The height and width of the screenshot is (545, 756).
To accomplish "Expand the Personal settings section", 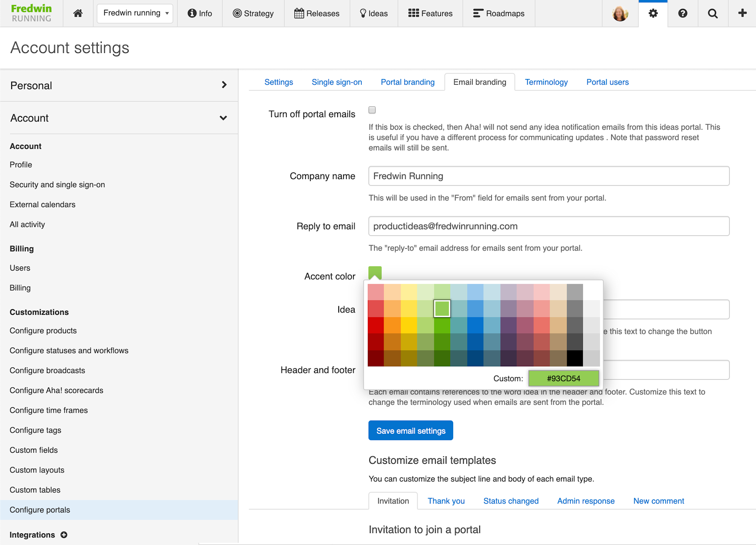I will 224,85.
